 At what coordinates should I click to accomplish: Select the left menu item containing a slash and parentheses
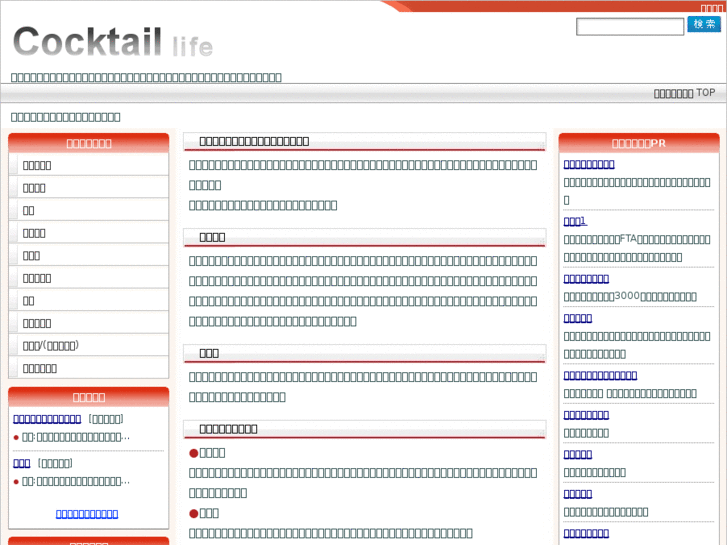[x=89, y=345]
